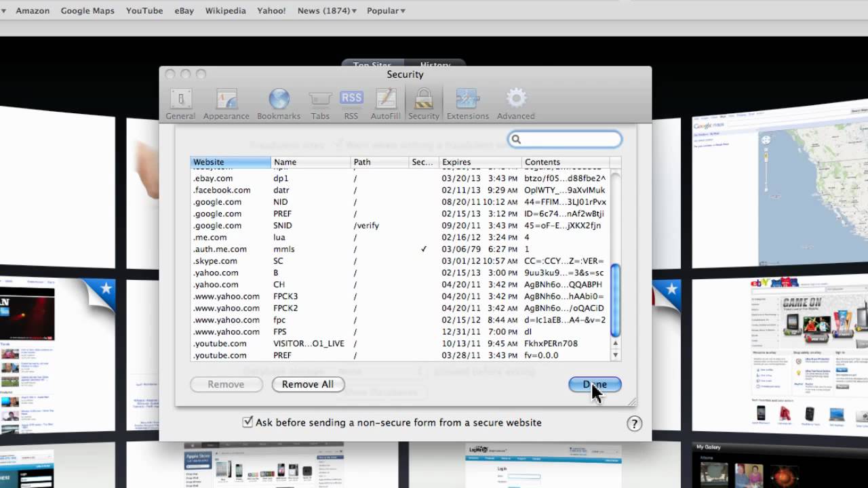The image size is (868, 488).
Task: Select the .facebook.com datr cookie row
Action: tap(400, 190)
